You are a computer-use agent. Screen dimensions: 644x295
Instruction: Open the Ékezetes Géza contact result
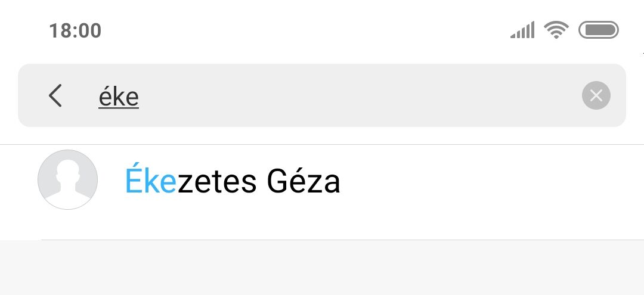322,192
